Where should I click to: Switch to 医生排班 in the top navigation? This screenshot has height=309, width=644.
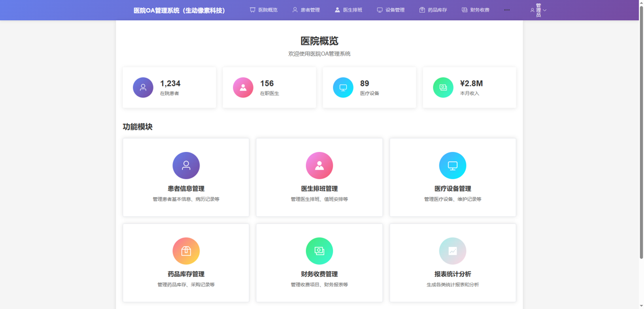click(348, 10)
